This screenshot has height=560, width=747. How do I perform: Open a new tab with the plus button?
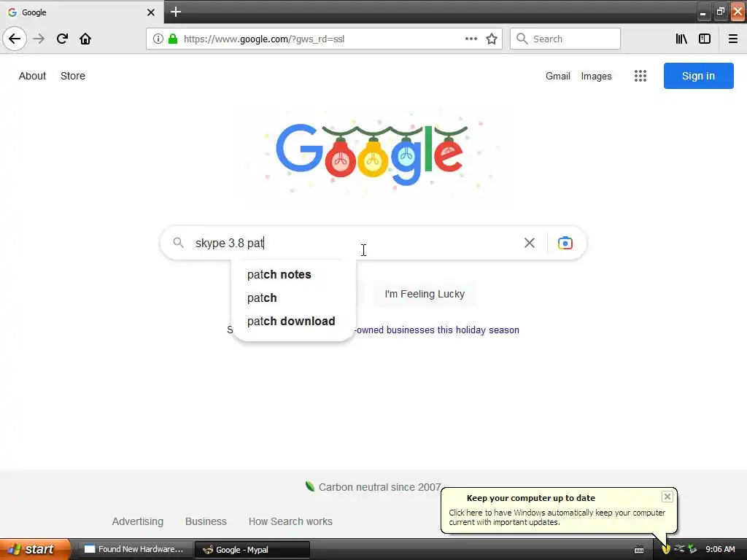pyautogui.click(x=176, y=12)
